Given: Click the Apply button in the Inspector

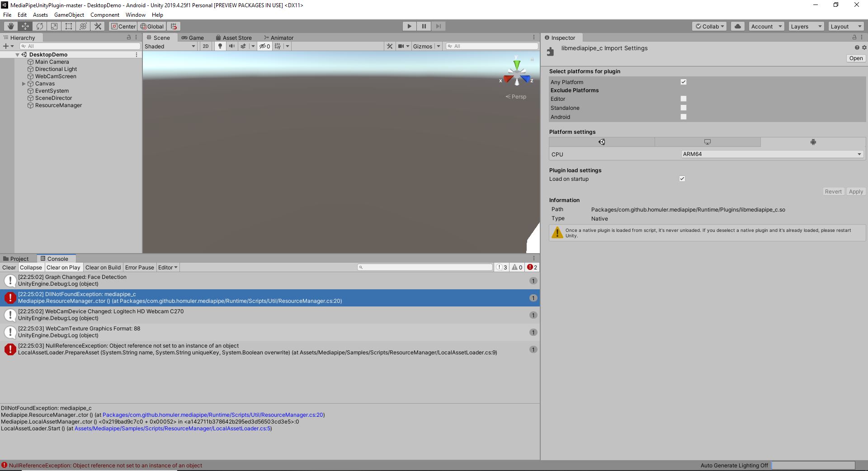Looking at the screenshot, I should coord(855,191).
